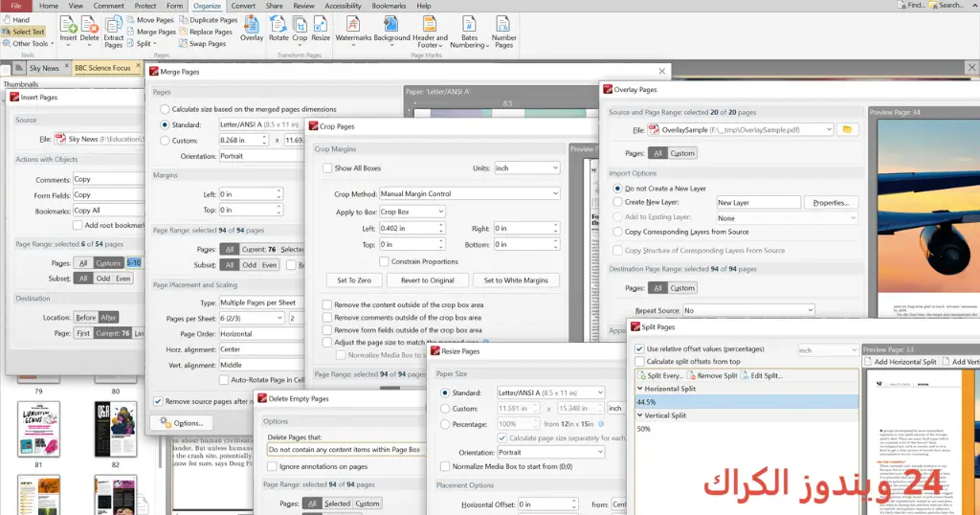Select the Hand tool in the ribbon
Image resolution: width=980 pixels, height=515 pixels.
click(x=16, y=19)
